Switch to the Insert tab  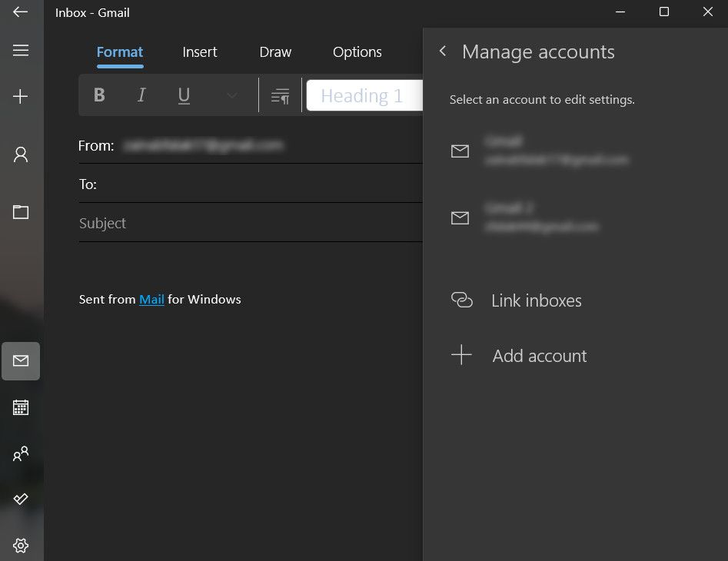pos(200,52)
